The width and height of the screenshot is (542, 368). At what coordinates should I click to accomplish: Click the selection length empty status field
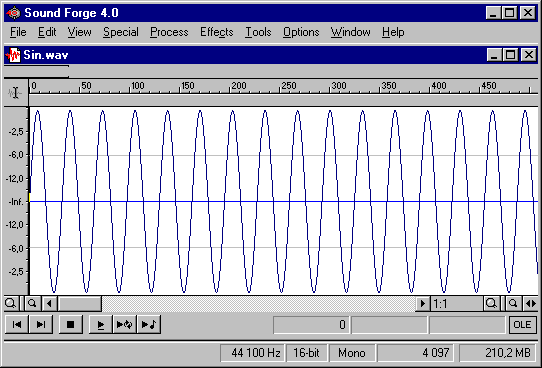pos(467,325)
